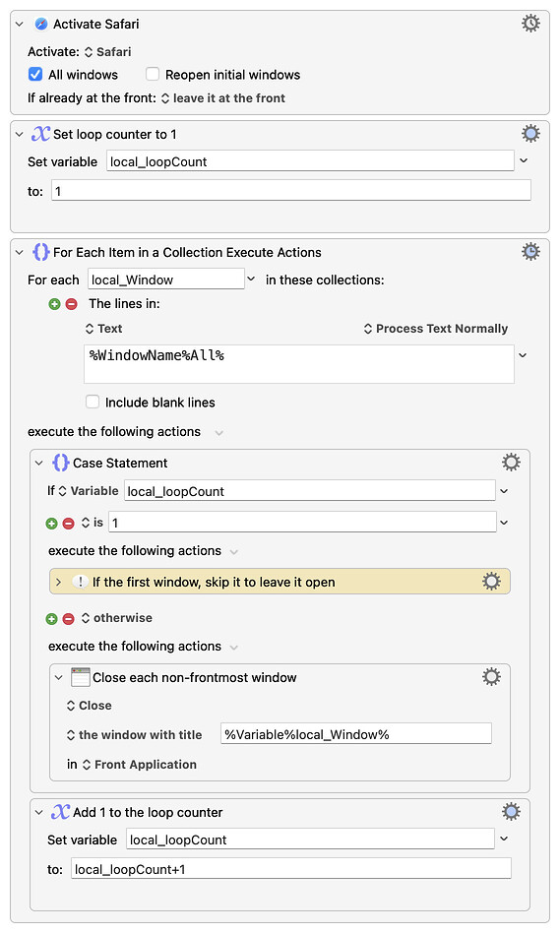Click the Set variable local_loopCount field in Set loop counter
The width and height of the screenshot is (560, 933).
(310, 161)
